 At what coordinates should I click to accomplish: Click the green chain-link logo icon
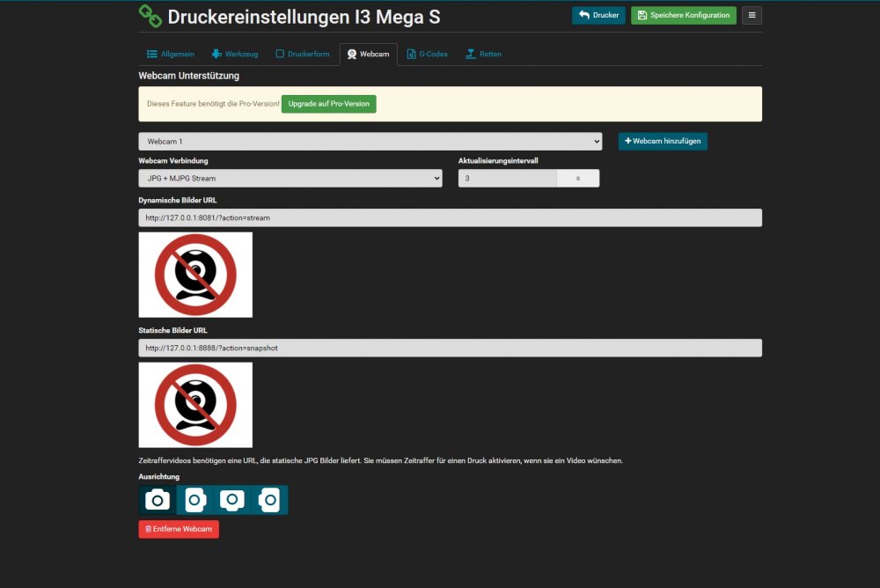click(x=150, y=17)
